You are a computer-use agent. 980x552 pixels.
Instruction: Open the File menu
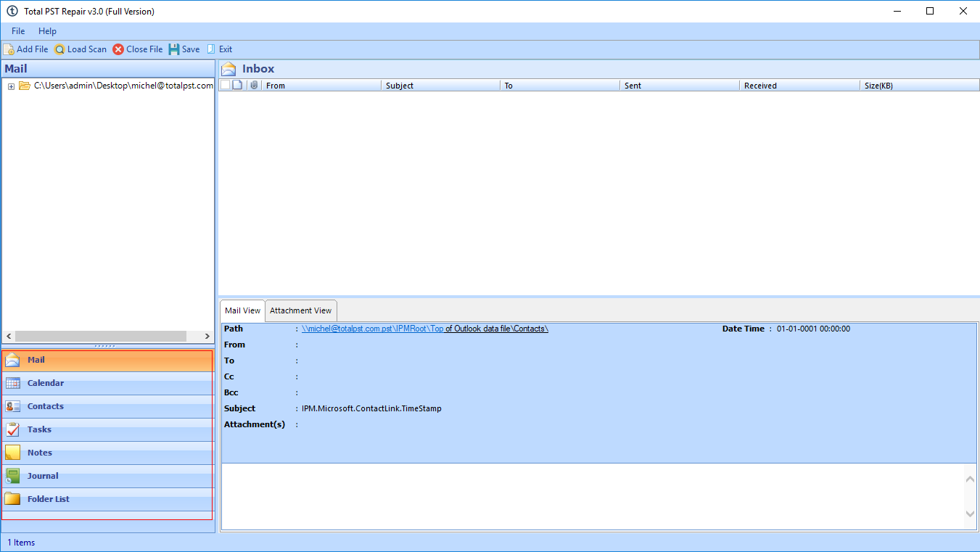coord(18,31)
